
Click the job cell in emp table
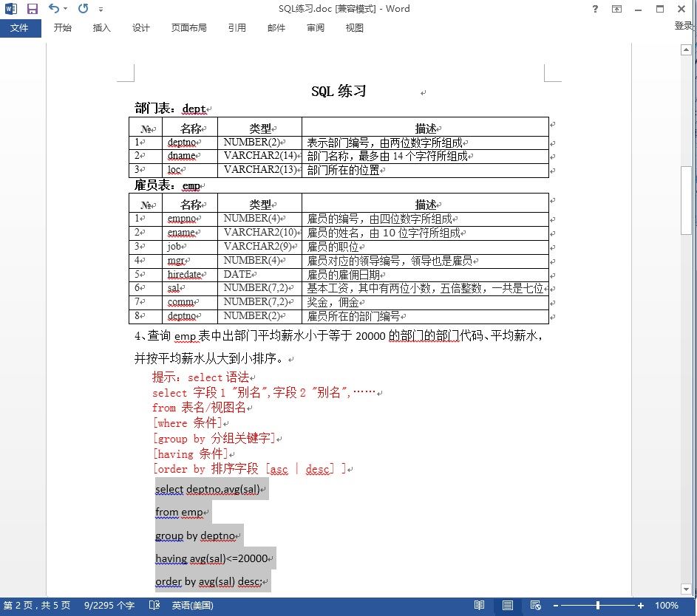(190, 247)
